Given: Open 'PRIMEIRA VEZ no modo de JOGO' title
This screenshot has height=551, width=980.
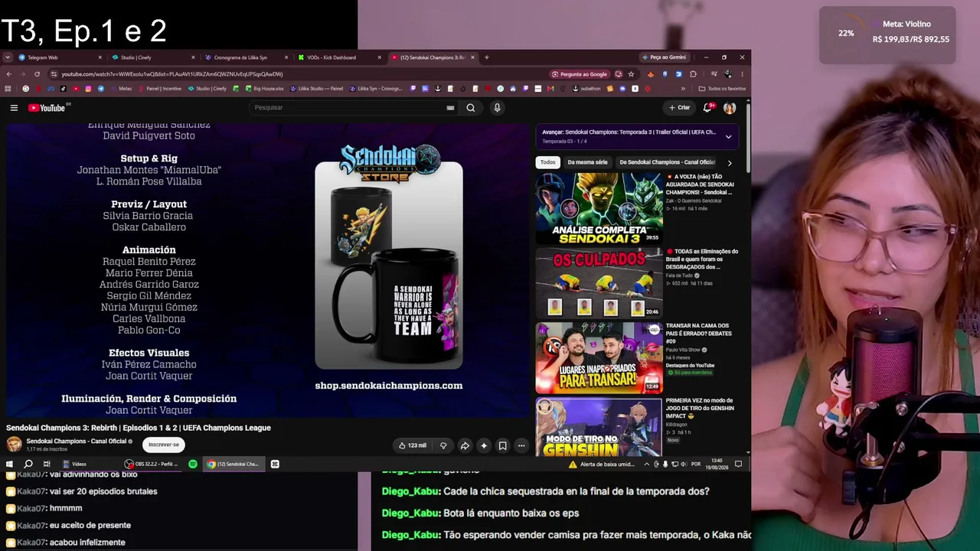Looking at the screenshot, I should click(700, 408).
